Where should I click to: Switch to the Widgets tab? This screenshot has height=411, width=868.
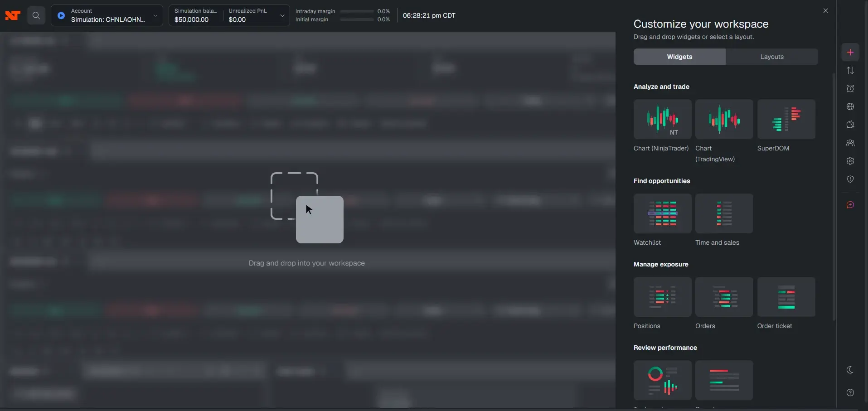pos(679,57)
